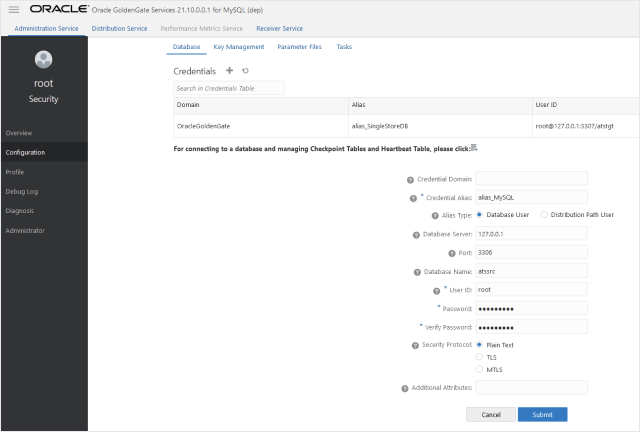Show help for Alias Type
640x432 pixels.
tap(435, 216)
